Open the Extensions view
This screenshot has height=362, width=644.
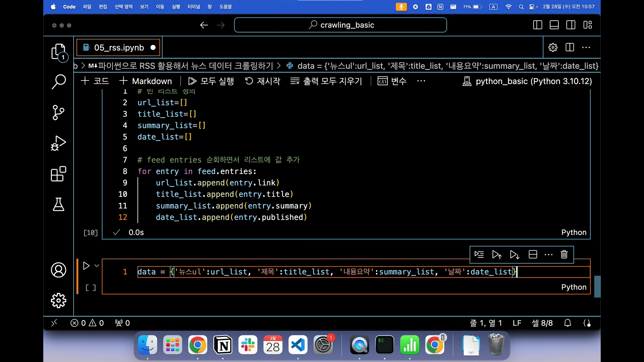(x=58, y=174)
